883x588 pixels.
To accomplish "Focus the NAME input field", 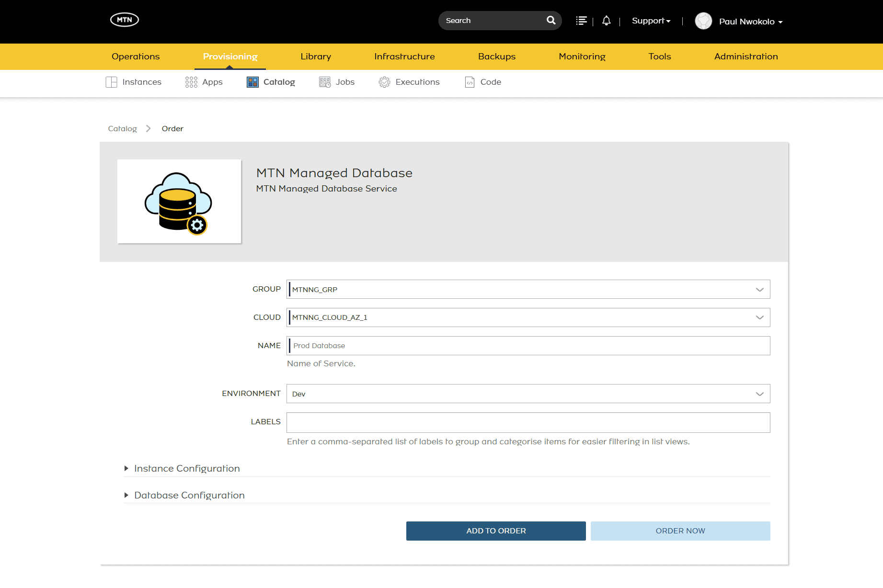I will (x=528, y=346).
